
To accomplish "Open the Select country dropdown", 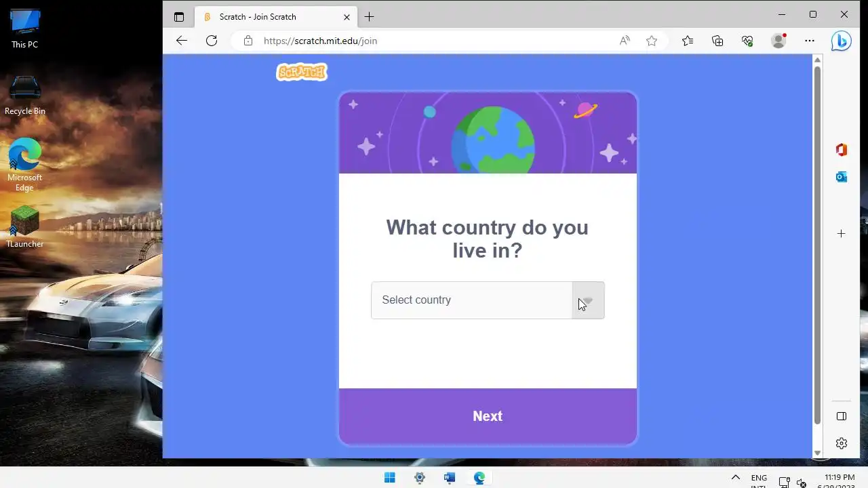I will [488, 300].
